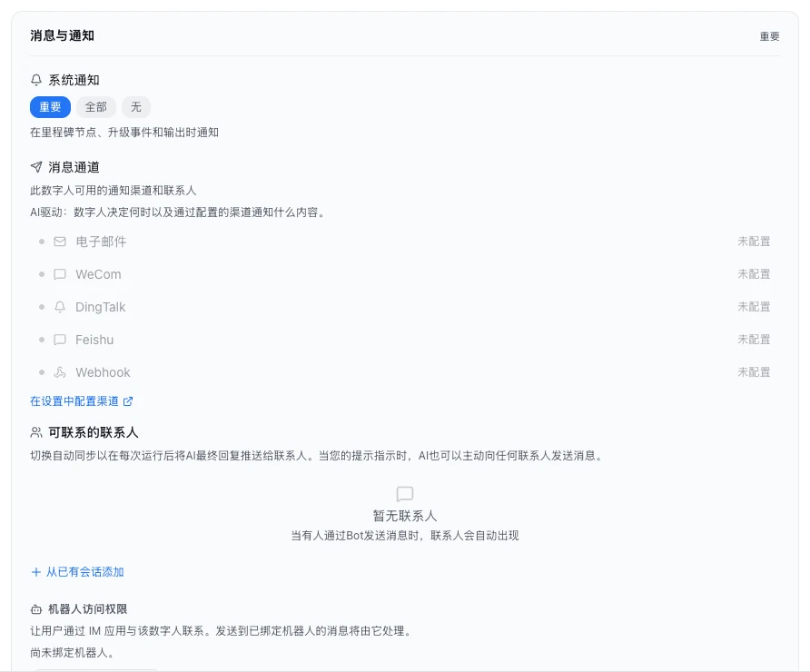Click the WeCom channel label
This screenshot has width=810, height=672.
98,274
